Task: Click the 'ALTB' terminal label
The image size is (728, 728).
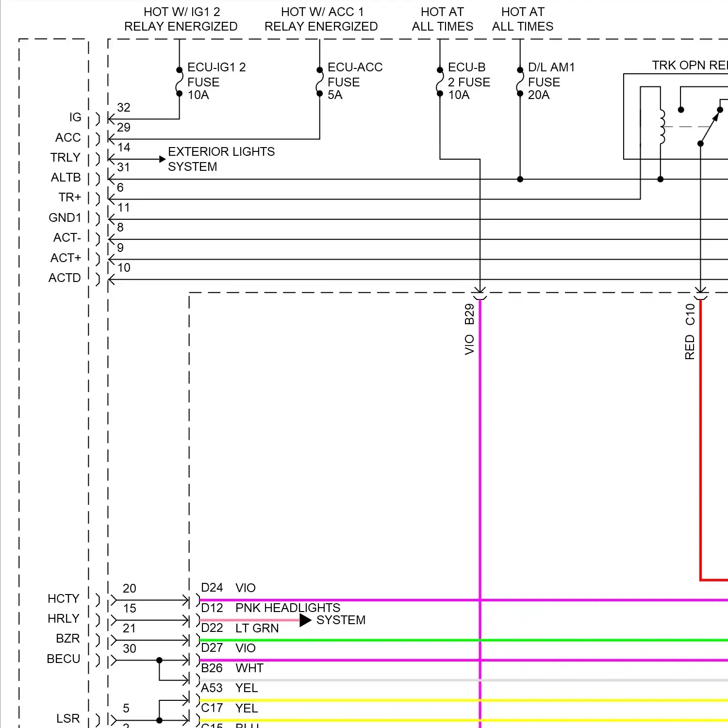Action: pyautogui.click(x=66, y=178)
